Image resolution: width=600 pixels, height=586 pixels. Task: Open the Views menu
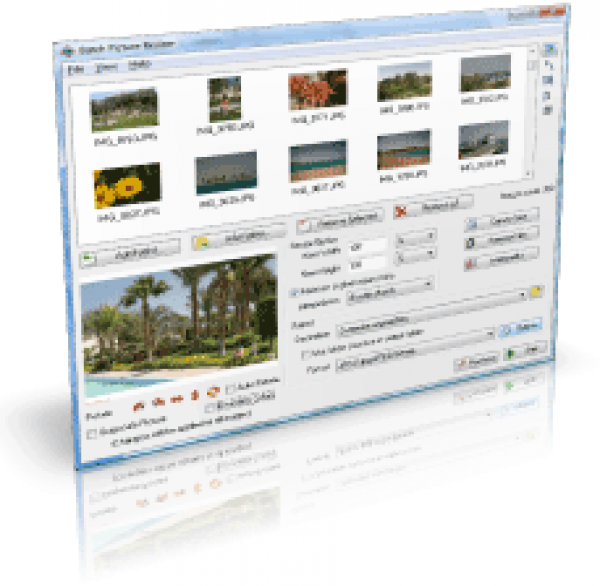[x=106, y=67]
